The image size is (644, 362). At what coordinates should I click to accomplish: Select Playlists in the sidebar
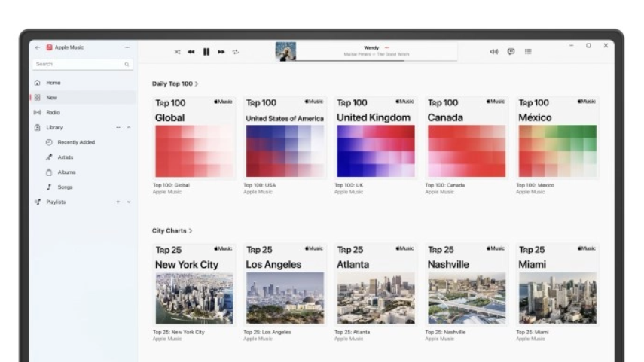(x=83, y=202)
